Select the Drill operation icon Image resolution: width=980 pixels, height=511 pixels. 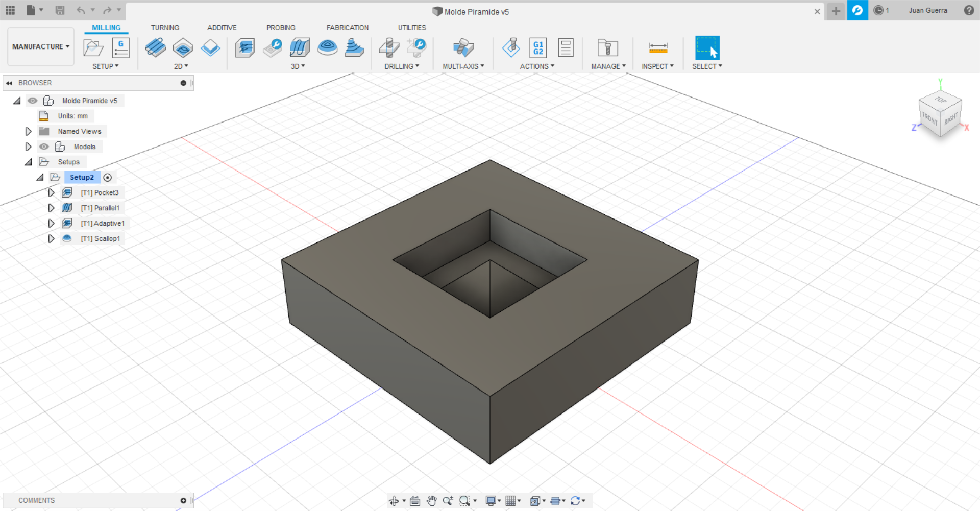click(389, 48)
